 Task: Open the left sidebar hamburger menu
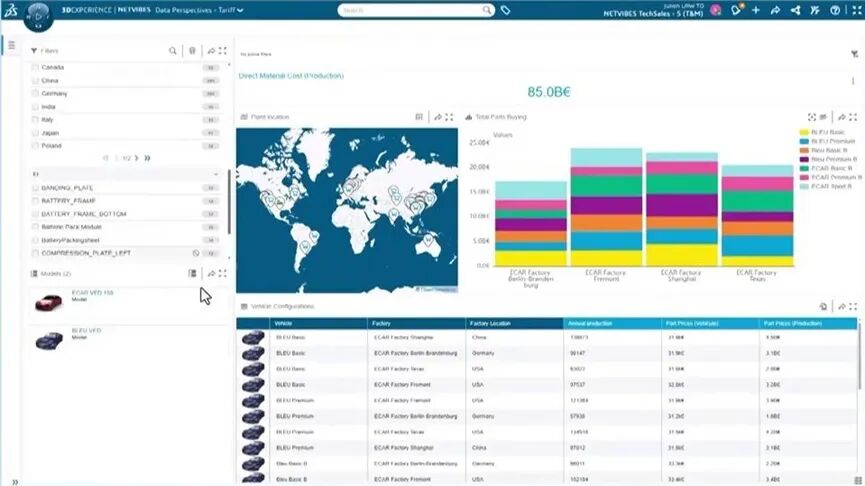(12, 45)
